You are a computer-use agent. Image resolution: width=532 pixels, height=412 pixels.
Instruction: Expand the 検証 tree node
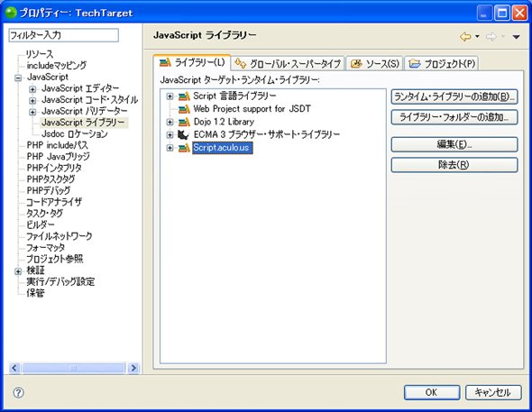18,271
